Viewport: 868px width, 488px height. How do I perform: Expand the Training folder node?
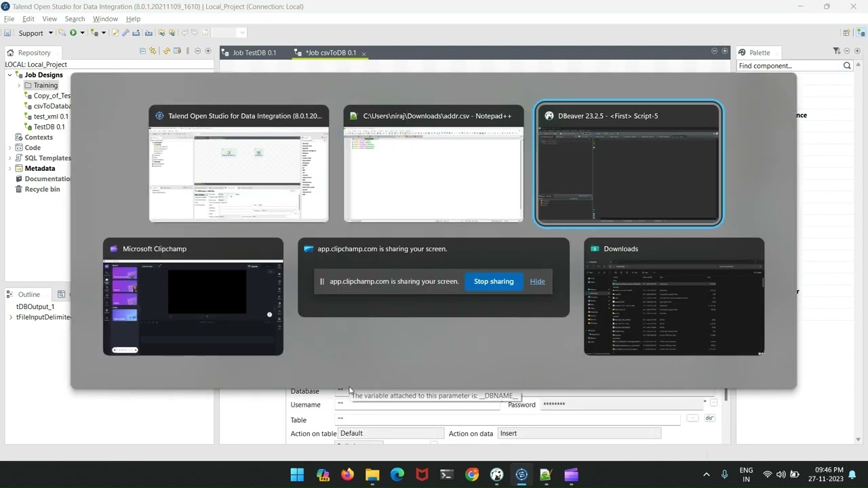tap(19, 85)
